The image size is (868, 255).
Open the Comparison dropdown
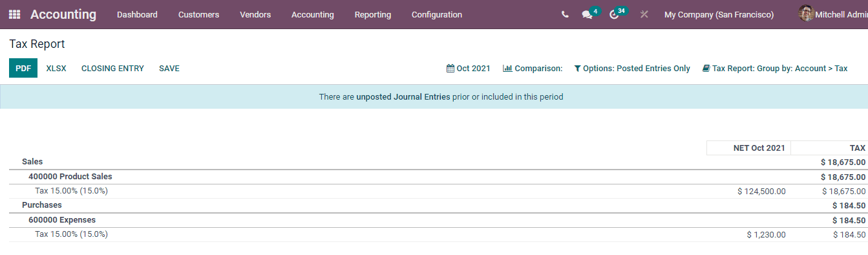pyautogui.click(x=533, y=68)
